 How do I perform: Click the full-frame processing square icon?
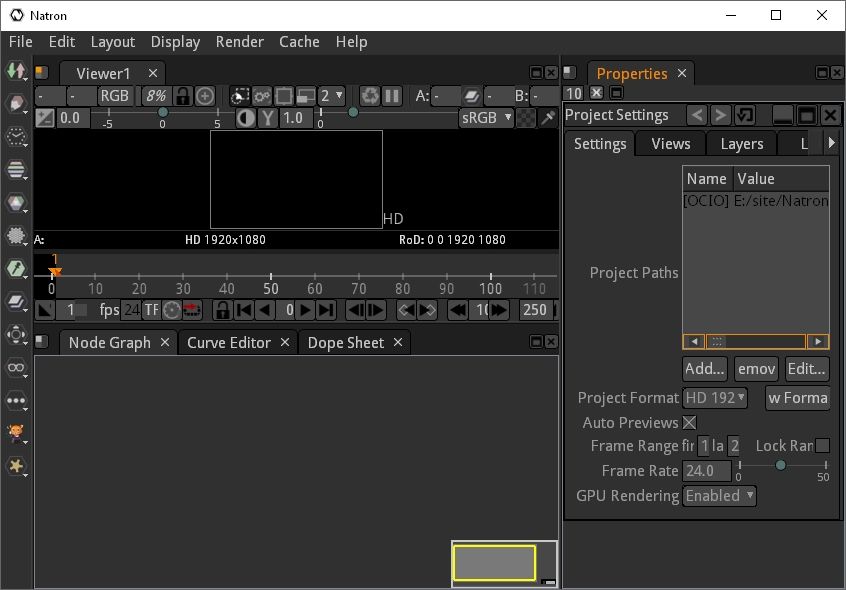click(283, 96)
